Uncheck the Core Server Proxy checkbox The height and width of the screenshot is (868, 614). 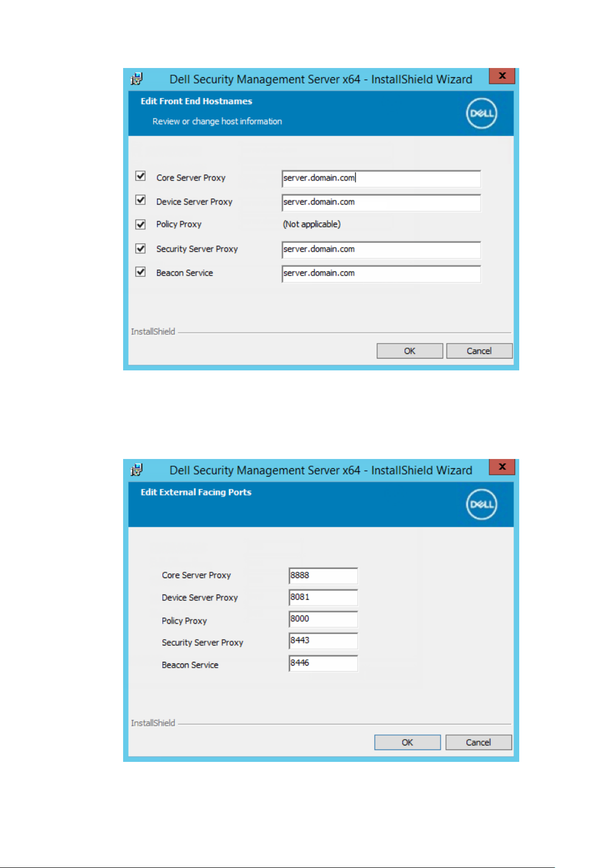point(141,176)
